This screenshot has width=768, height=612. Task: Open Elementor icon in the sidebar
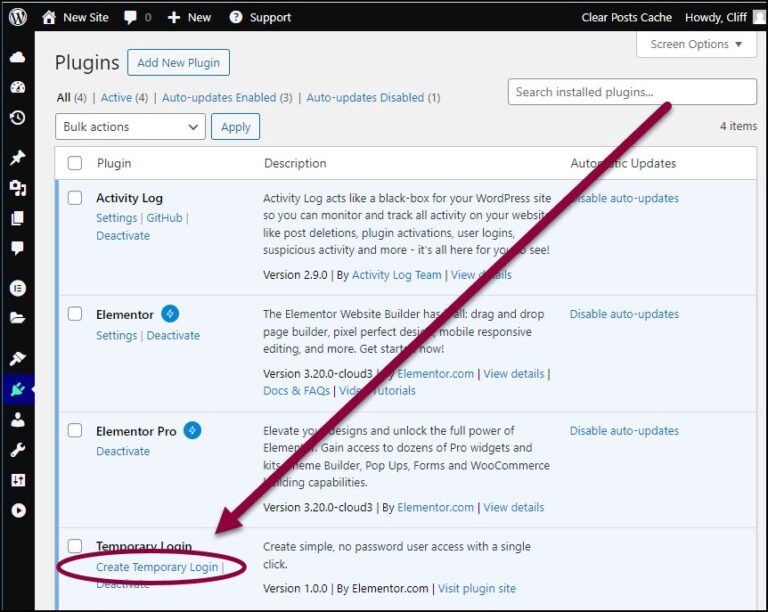[17, 287]
